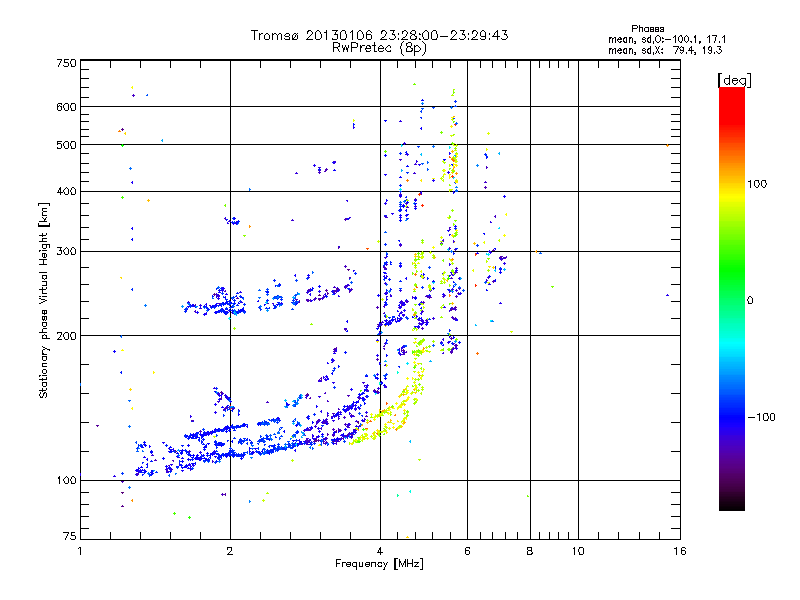The height and width of the screenshot is (600, 800).
Task: Click the y-axis tick label '100'
Action: (67, 481)
